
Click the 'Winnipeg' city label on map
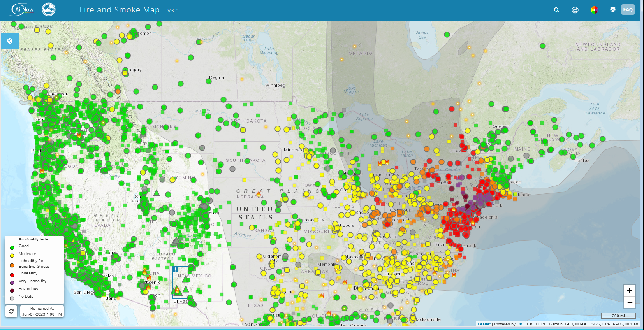pos(275,85)
